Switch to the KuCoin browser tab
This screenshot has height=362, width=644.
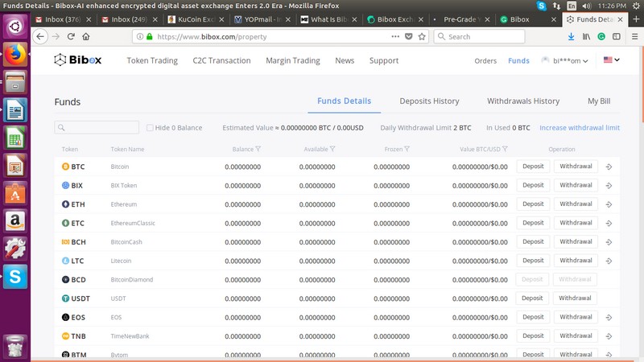click(x=196, y=19)
